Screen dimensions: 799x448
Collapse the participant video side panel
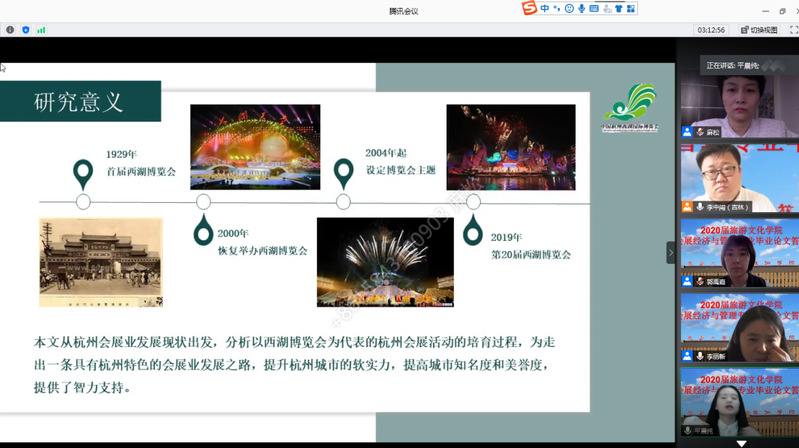pyautogui.click(x=671, y=252)
